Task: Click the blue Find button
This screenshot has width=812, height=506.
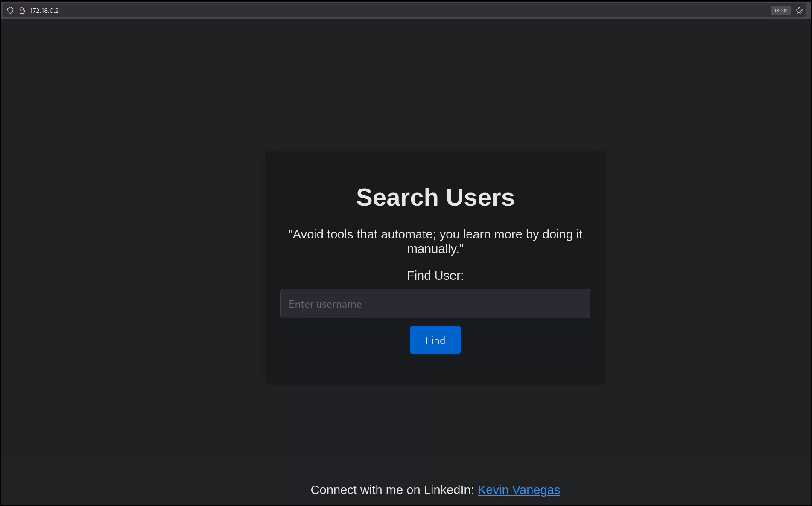Action: (x=435, y=340)
